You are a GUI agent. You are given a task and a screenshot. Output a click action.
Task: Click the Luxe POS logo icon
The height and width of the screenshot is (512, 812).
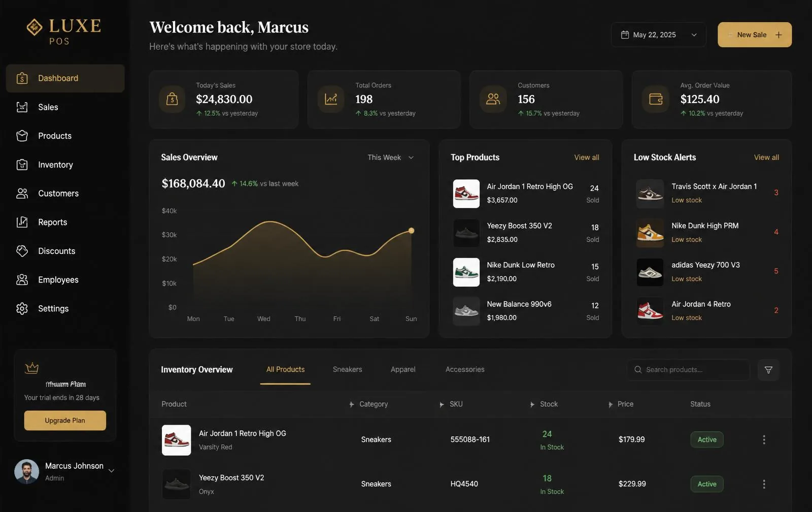35,27
